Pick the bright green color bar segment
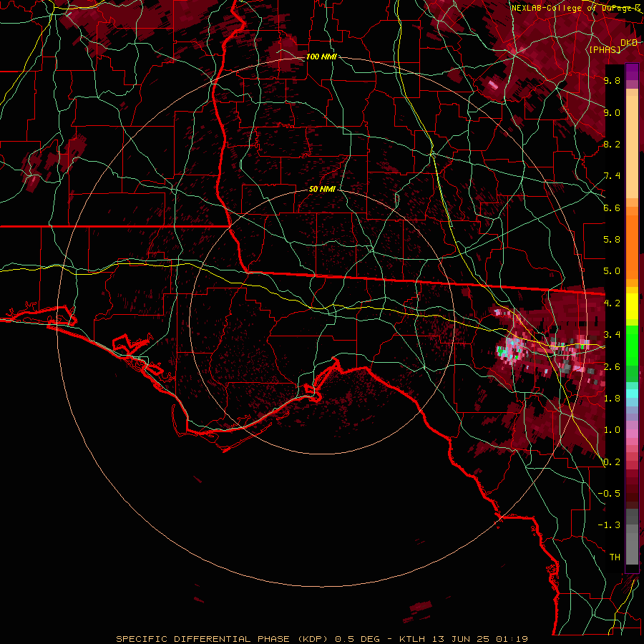The width and height of the screenshot is (644, 644). (632, 347)
